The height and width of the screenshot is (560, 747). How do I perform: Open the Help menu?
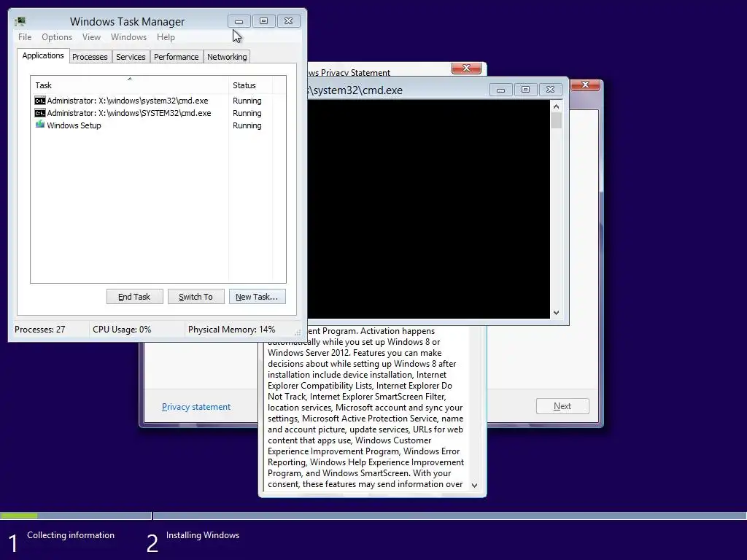click(x=166, y=37)
